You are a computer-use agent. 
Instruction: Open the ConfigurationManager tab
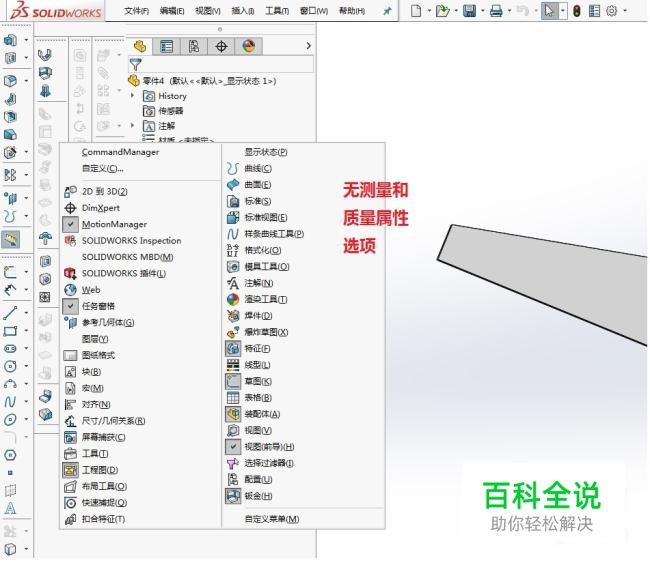coord(194,46)
